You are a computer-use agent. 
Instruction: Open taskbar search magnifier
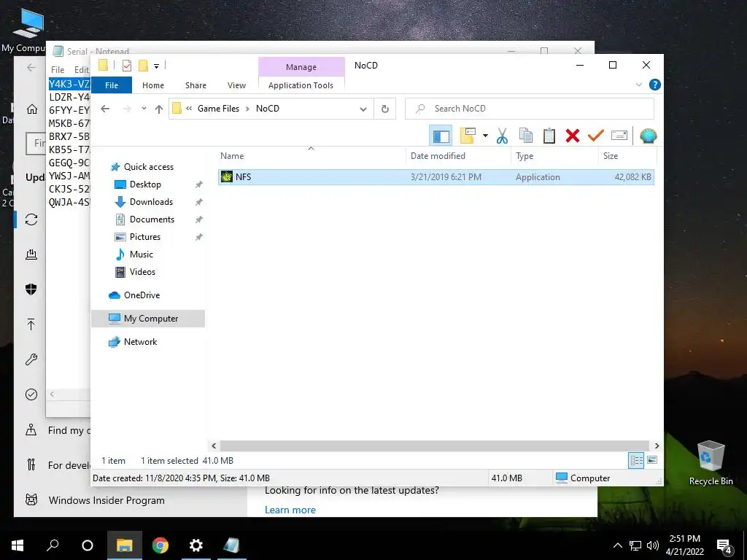click(53, 545)
